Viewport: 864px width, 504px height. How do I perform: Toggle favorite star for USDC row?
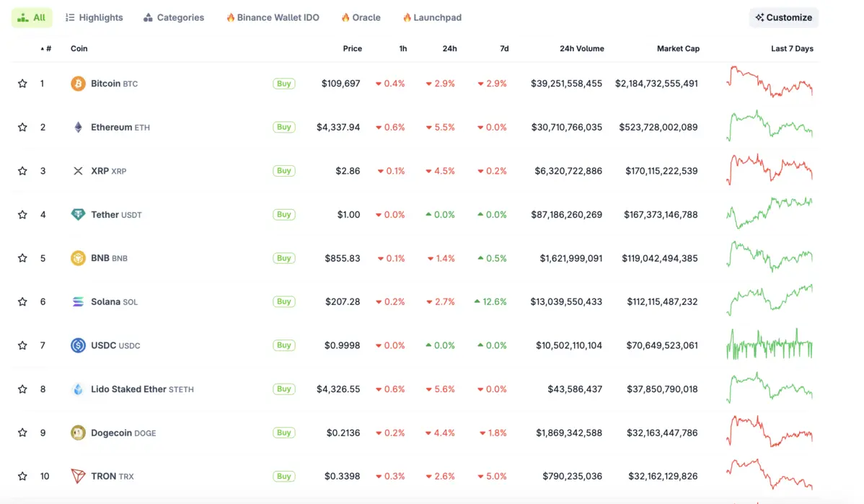point(22,345)
